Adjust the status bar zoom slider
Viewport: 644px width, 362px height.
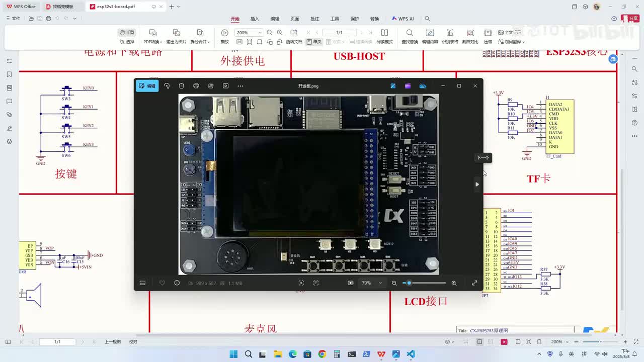pyautogui.click(x=600, y=342)
